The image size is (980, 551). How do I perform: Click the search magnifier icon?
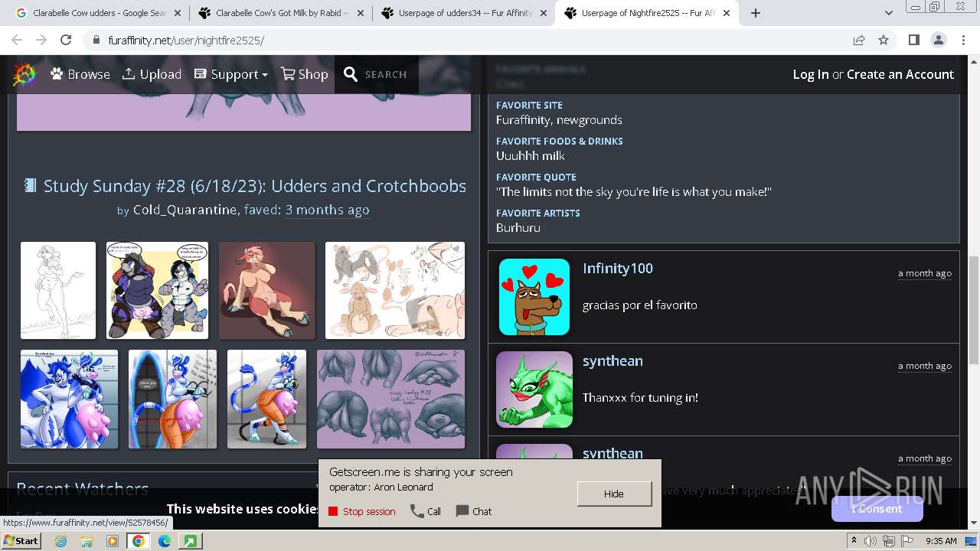point(351,74)
